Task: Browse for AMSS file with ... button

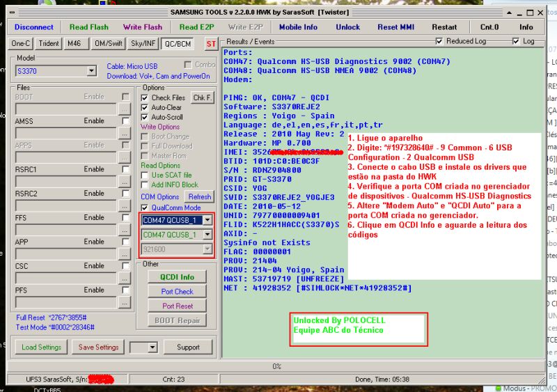Action: [125, 134]
